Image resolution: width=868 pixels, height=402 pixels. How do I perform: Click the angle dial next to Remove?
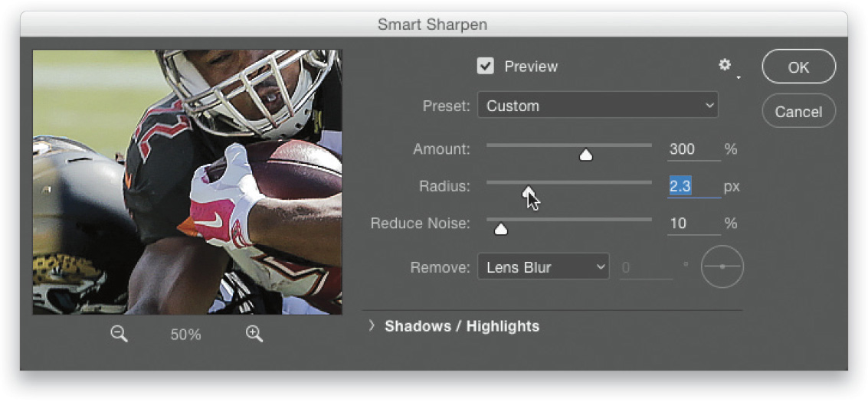tap(722, 266)
